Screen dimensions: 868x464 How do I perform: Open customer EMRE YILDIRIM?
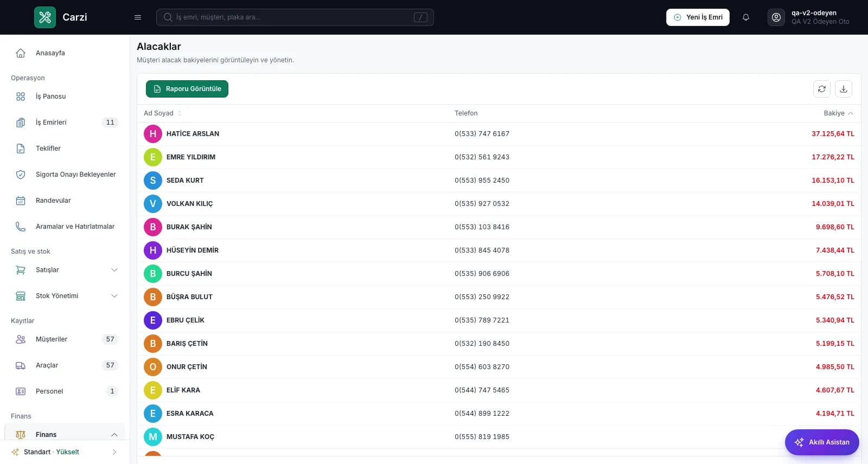click(x=191, y=157)
